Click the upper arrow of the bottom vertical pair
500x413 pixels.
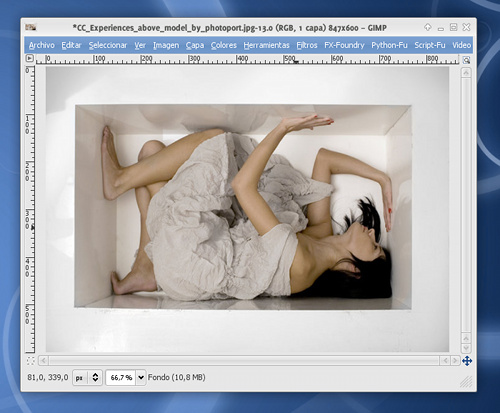click(x=466, y=339)
